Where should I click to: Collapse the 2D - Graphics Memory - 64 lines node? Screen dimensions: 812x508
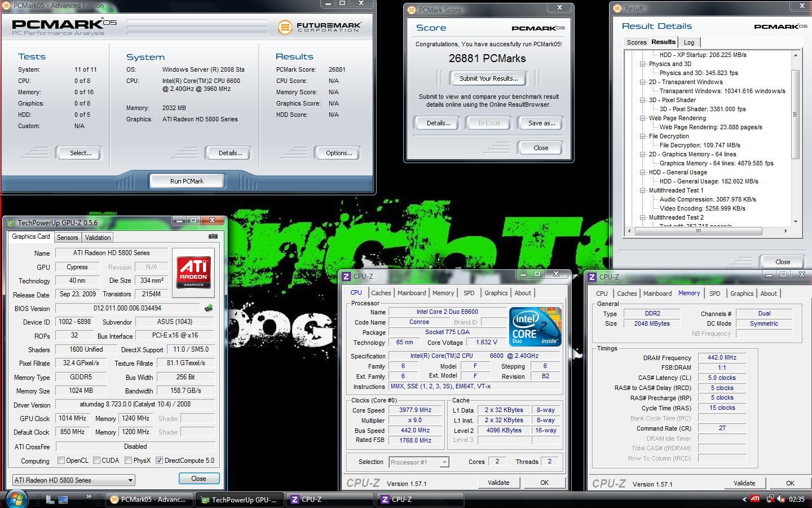pyautogui.click(x=642, y=154)
